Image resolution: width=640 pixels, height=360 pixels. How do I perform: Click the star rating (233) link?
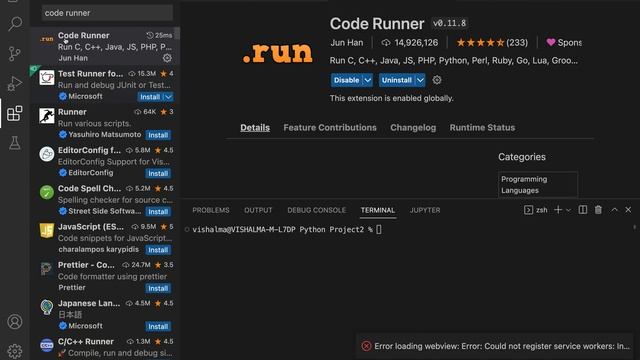coord(492,42)
